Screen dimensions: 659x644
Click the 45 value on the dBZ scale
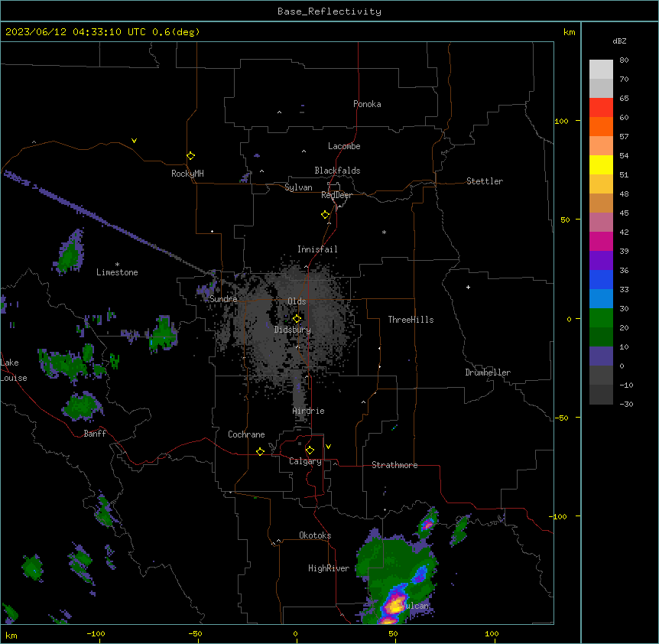point(624,213)
